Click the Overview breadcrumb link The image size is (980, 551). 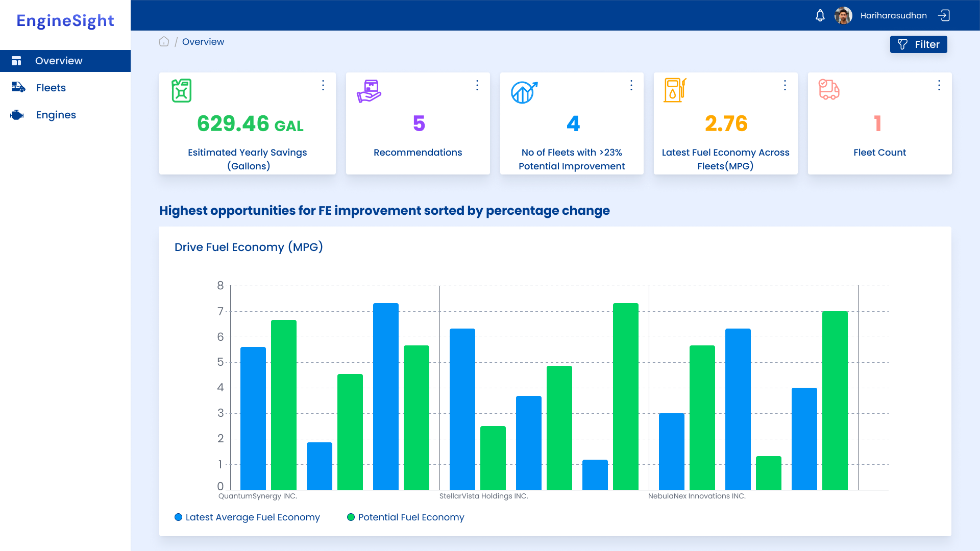pyautogui.click(x=203, y=41)
